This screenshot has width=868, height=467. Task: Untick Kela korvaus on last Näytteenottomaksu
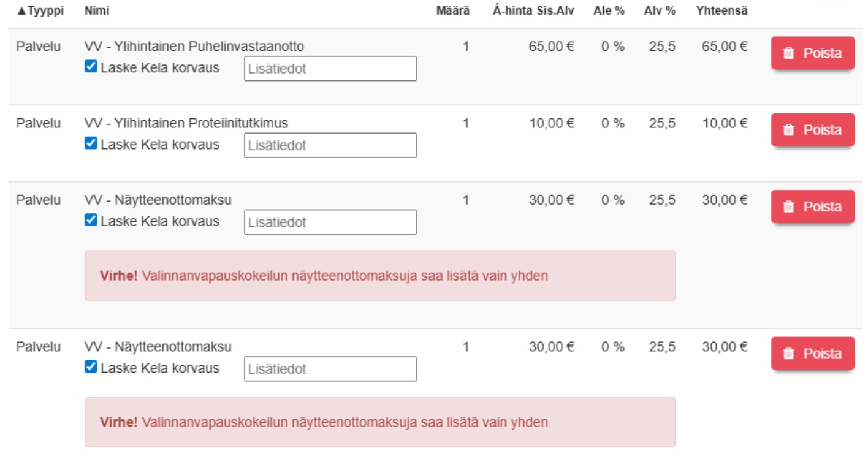pos(90,368)
